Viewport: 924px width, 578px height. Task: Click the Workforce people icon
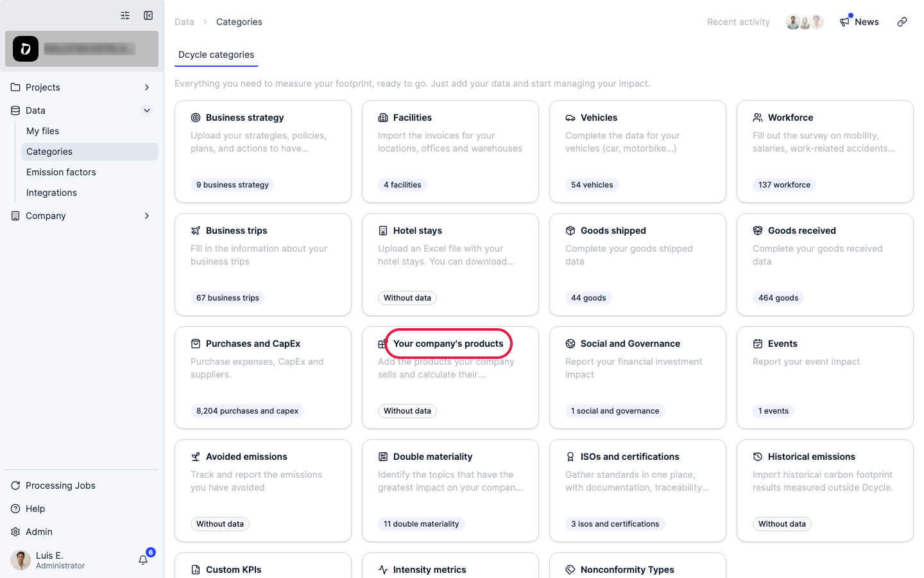[758, 118]
